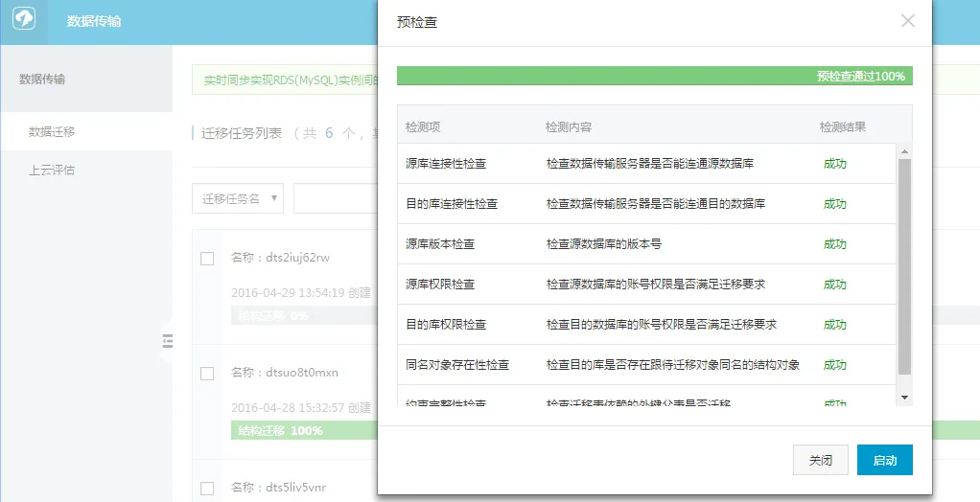Collapse the sidebar using the handle icon
Screen dimensions: 980x502
167,341
